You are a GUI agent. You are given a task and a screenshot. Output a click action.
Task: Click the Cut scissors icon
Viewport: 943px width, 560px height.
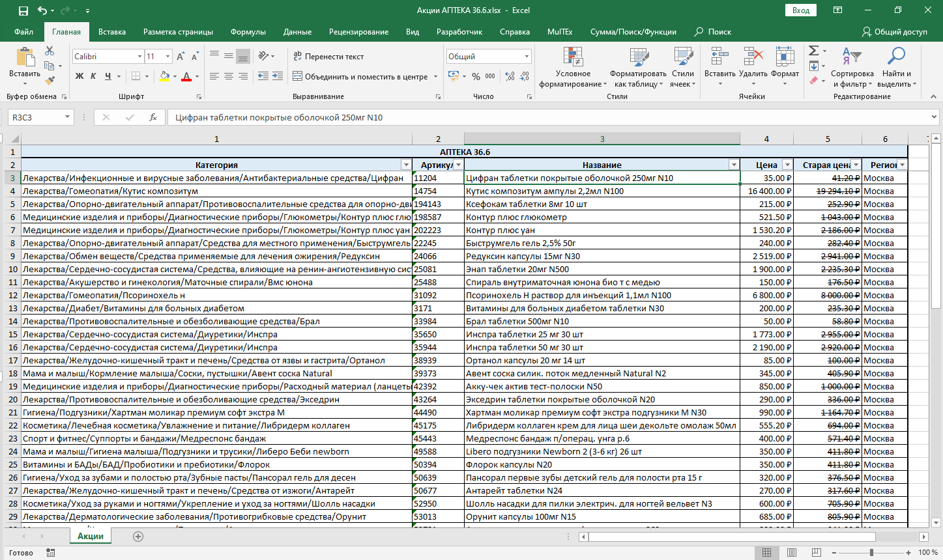[50, 51]
